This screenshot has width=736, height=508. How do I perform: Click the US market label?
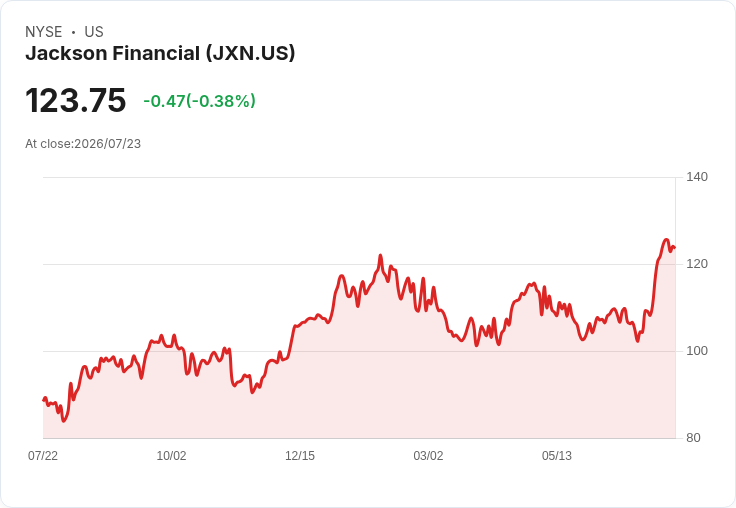pyautogui.click(x=94, y=32)
